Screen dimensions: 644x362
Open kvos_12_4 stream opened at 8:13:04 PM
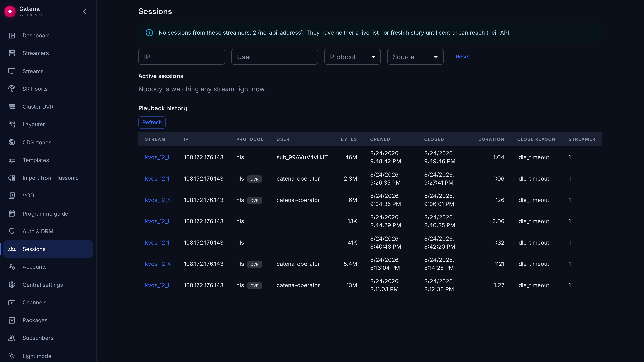(158, 264)
